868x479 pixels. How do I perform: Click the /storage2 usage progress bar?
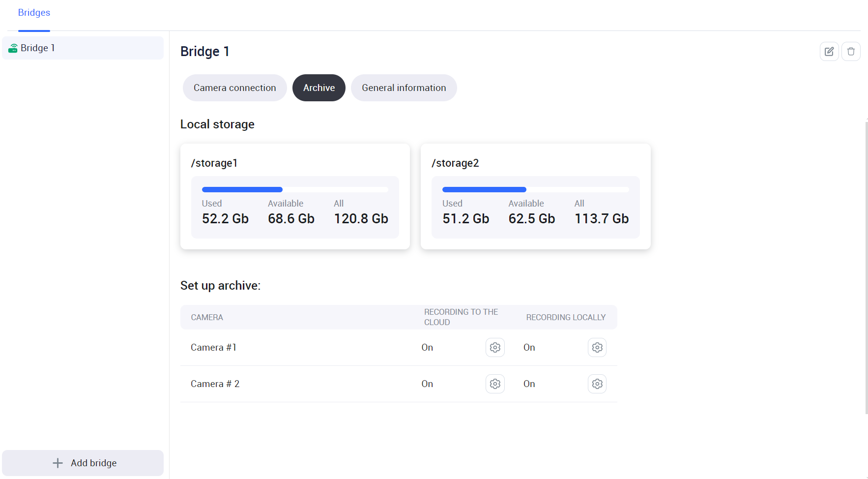pos(535,190)
